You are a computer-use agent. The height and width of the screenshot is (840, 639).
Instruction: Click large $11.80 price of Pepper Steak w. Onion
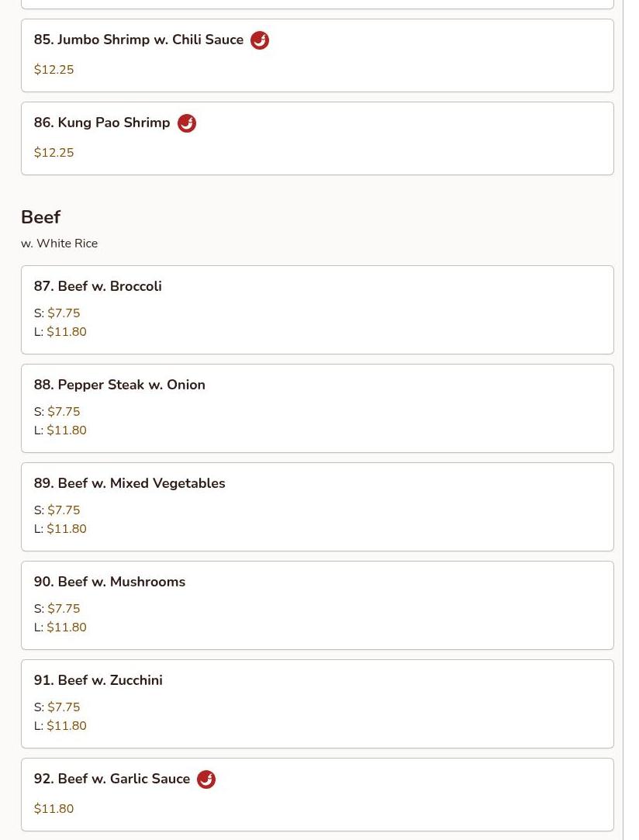(67, 430)
